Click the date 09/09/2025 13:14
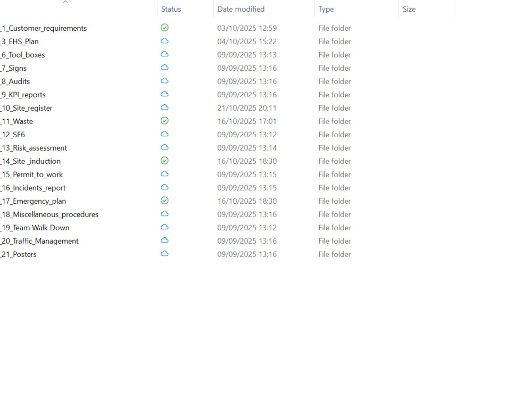 247,148
